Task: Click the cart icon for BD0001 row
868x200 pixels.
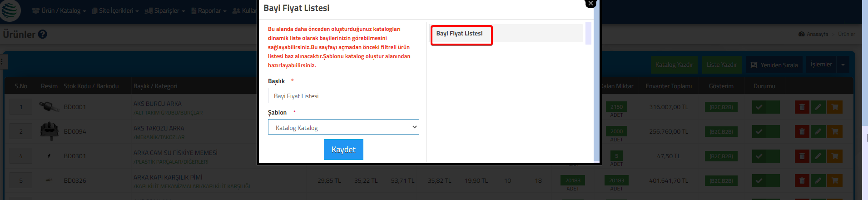Action: [x=834, y=107]
